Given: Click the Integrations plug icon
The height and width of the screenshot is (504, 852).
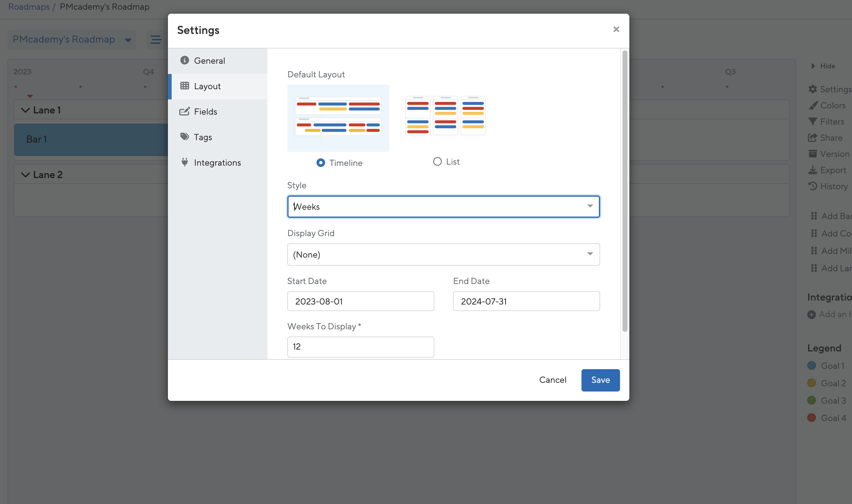Looking at the screenshot, I should (x=184, y=162).
